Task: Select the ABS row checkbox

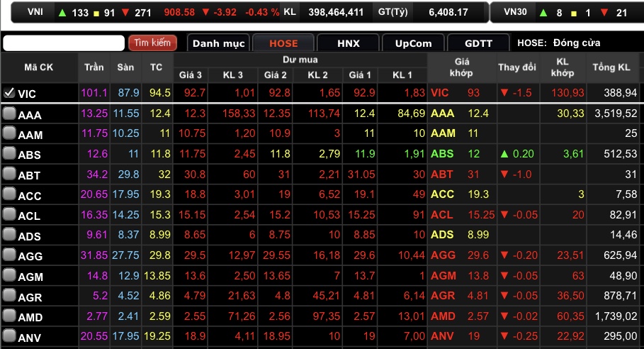Action: pos(9,154)
